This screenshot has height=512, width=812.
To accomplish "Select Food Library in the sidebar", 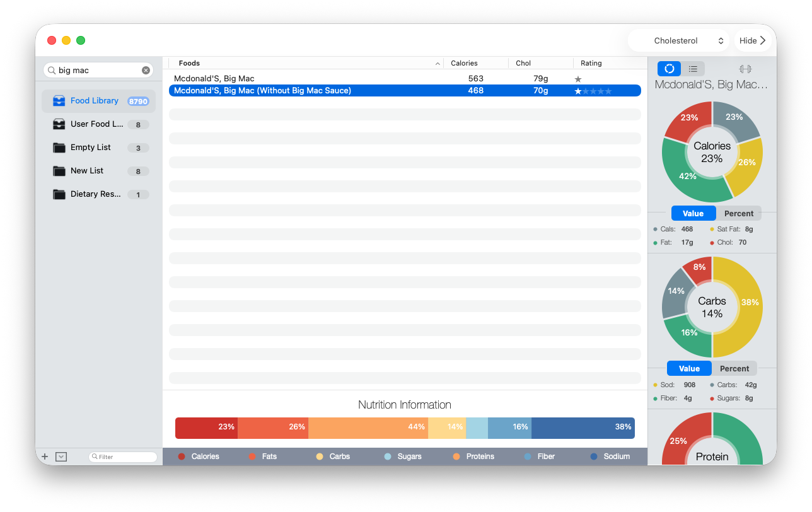I will 98,101.
